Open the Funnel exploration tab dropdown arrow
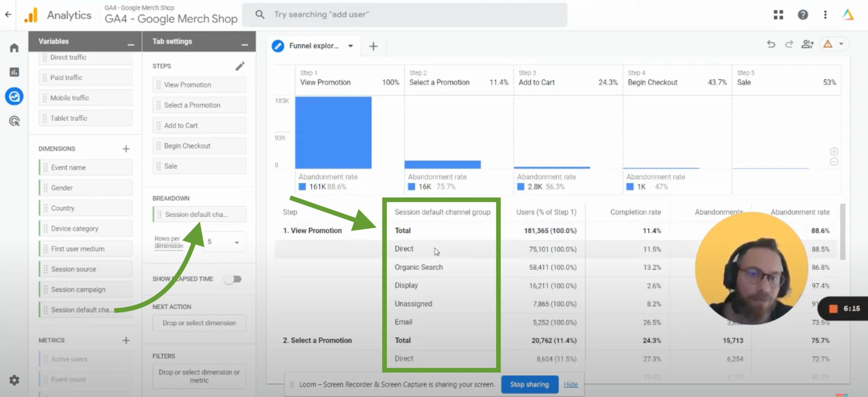 pyautogui.click(x=351, y=46)
